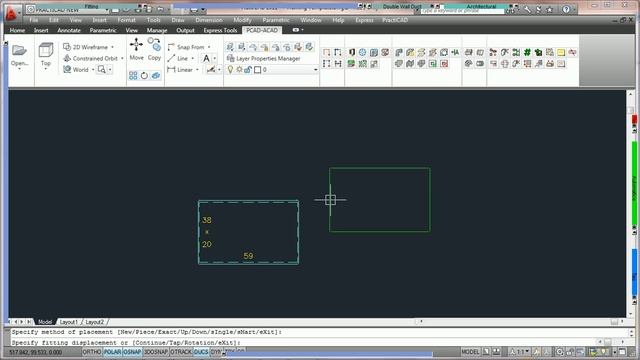The height and width of the screenshot is (360, 640).
Task: Click the drawing vertical scrollbar up arrow
Action: click(x=630, y=94)
